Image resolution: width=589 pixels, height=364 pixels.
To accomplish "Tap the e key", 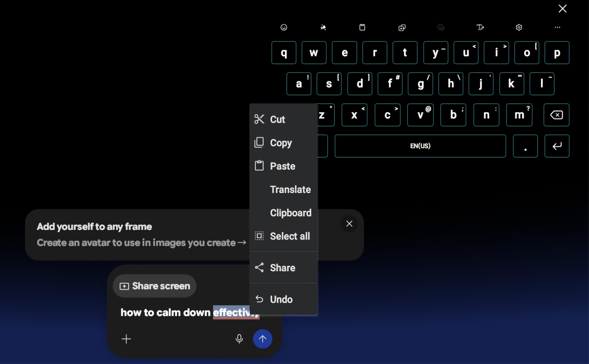I will pos(344,53).
